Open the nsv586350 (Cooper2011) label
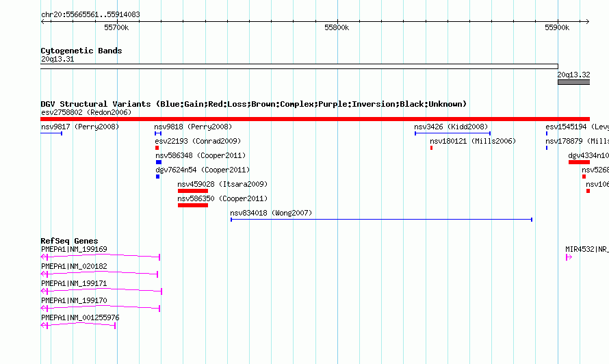Image resolution: width=609 pixels, height=364 pixels. point(222,198)
